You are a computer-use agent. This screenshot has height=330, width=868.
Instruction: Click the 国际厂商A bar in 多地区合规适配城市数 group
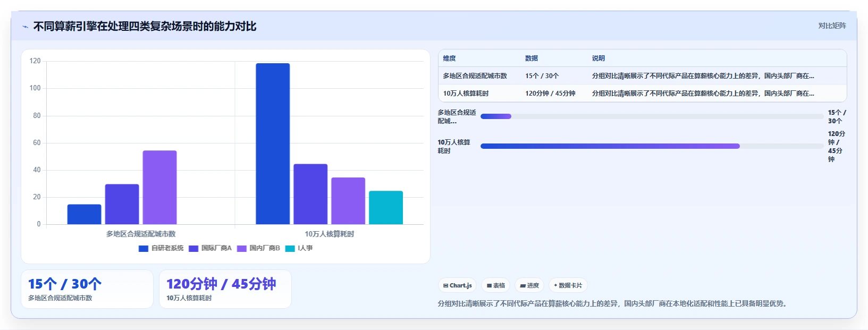point(122,204)
